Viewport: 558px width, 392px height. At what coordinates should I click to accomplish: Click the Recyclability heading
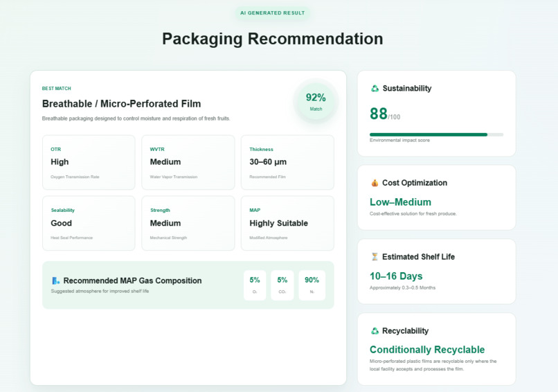point(405,331)
